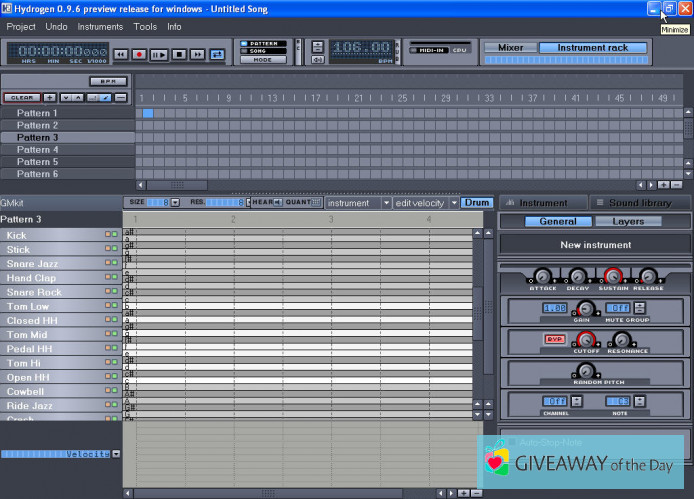Open the Instruments menu
The height and width of the screenshot is (499, 694).
coord(100,27)
